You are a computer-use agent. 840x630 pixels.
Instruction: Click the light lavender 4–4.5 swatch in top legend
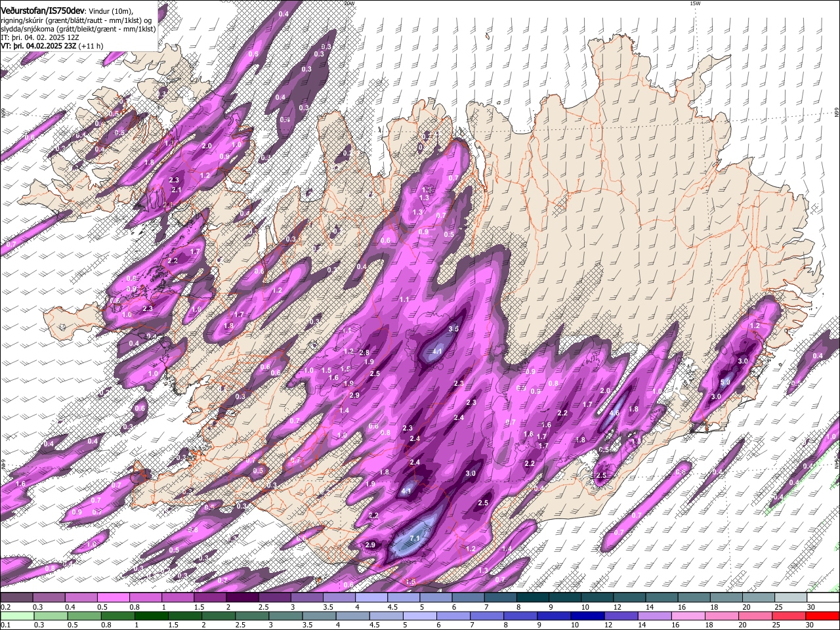371,598
